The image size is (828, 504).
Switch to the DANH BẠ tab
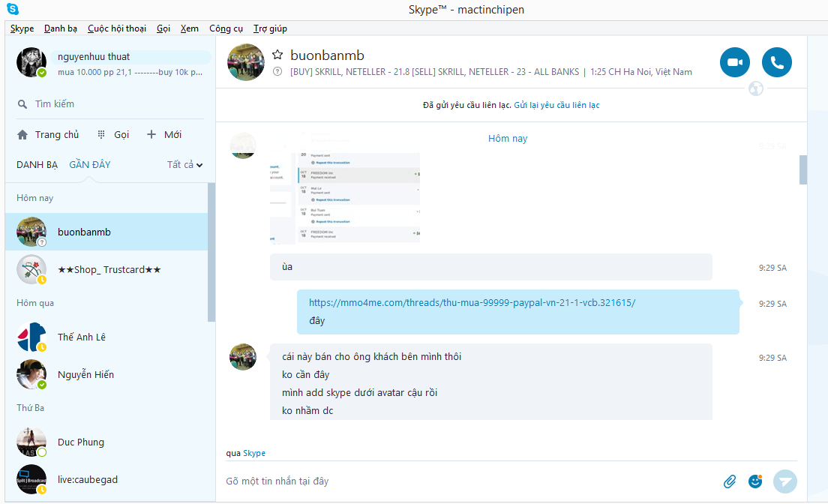[x=37, y=165]
